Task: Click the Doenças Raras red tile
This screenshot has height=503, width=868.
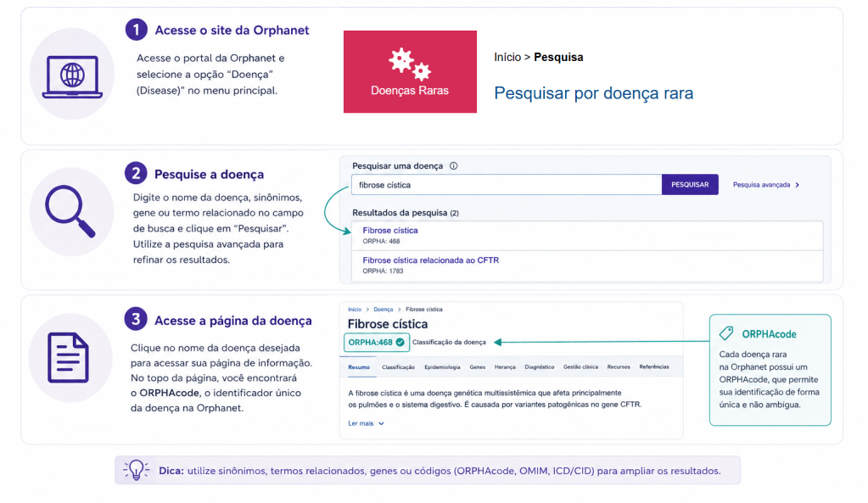Action: [410, 72]
